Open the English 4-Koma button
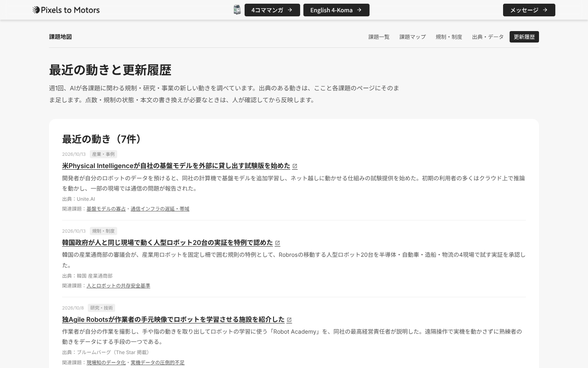The width and height of the screenshot is (588, 368). click(x=336, y=10)
